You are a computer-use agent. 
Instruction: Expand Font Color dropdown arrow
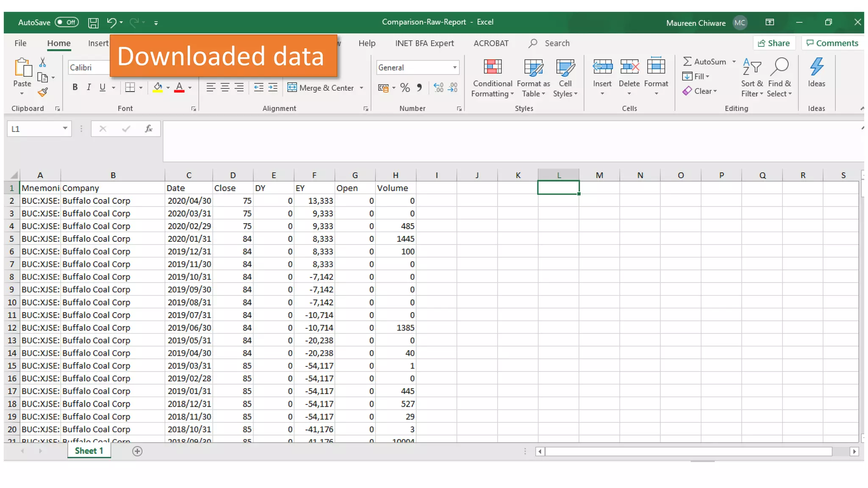[190, 88]
